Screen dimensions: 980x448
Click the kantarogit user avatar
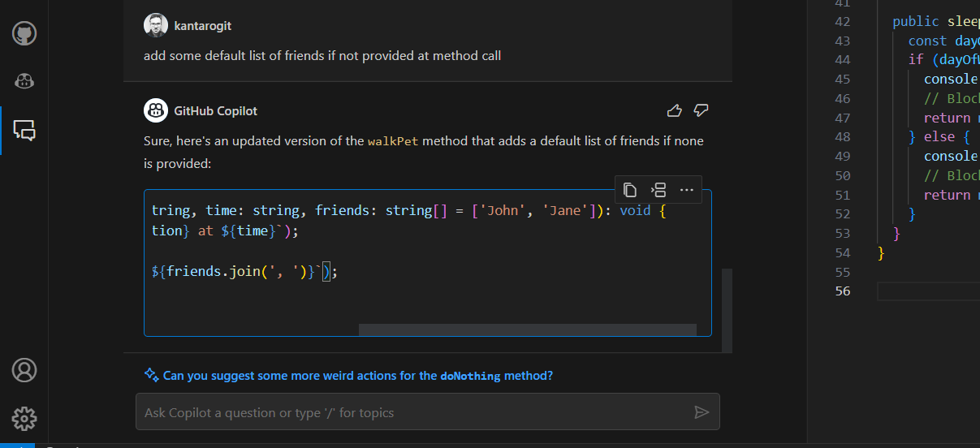[156, 25]
